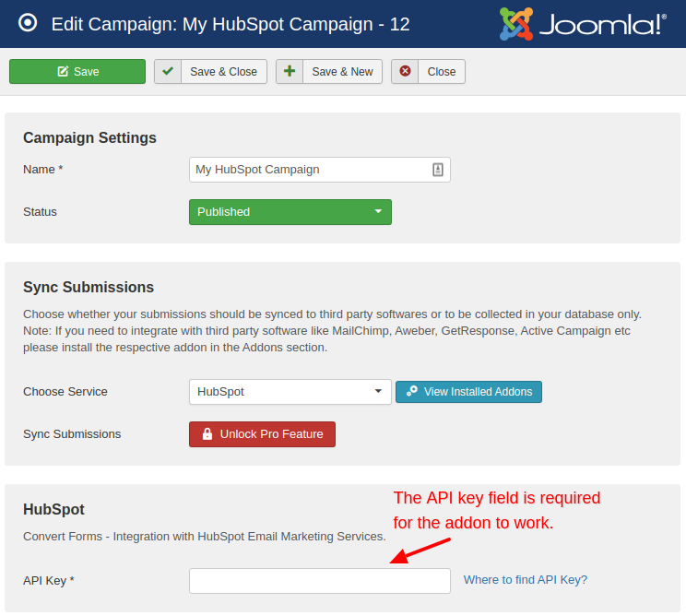
Task: Click the green Save button
Action: [x=77, y=71]
